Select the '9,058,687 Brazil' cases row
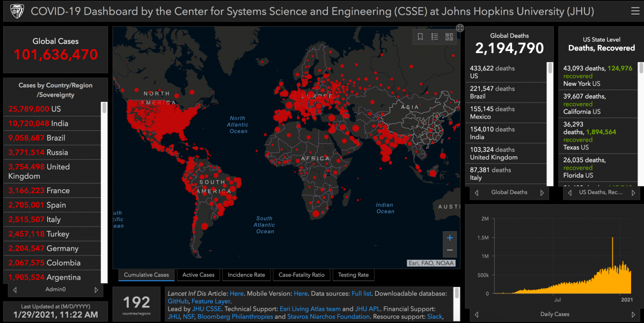This screenshot has height=323, width=644. (x=53, y=138)
